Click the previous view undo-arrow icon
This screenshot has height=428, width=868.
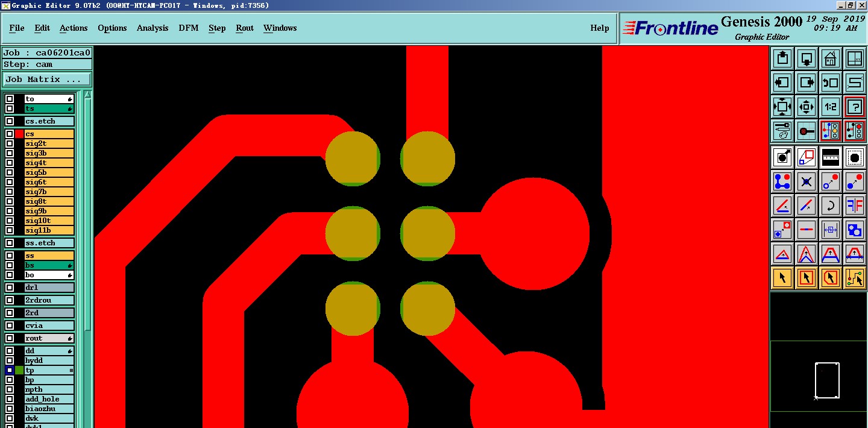click(x=831, y=83)
